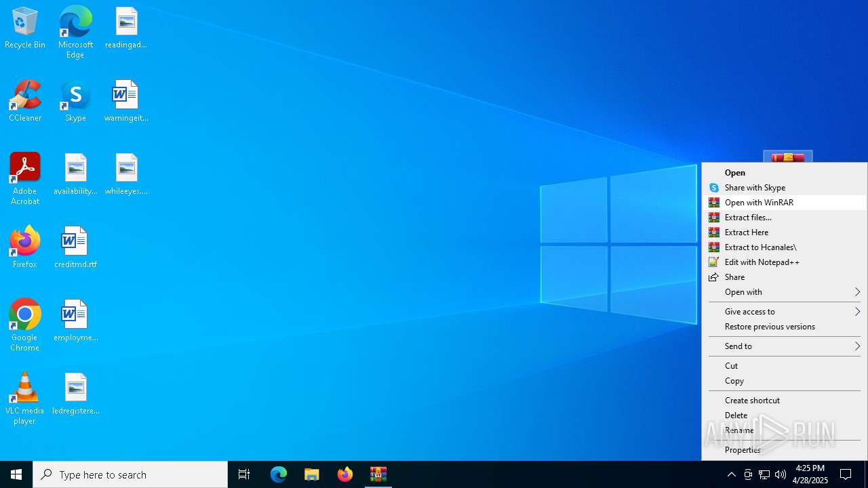Screen dimensions: 868x488
Task: Expand the Send to submenu
Action: (785, 346)
